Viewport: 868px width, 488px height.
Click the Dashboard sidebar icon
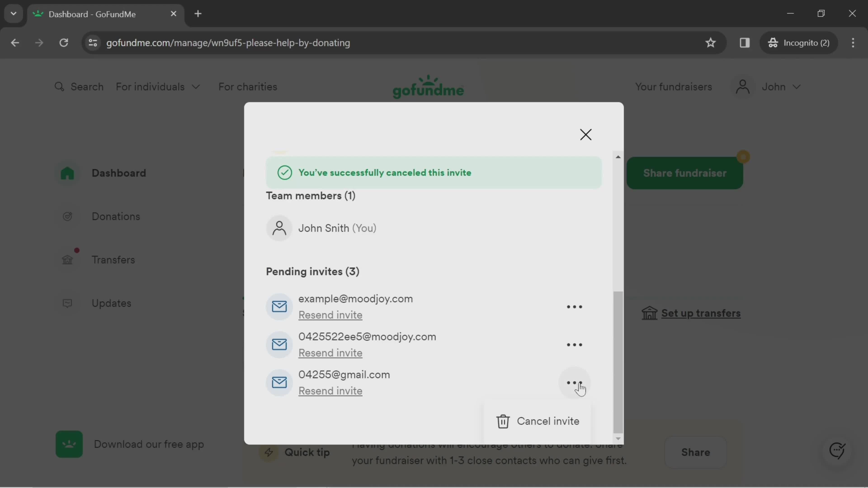click(67, 173)
